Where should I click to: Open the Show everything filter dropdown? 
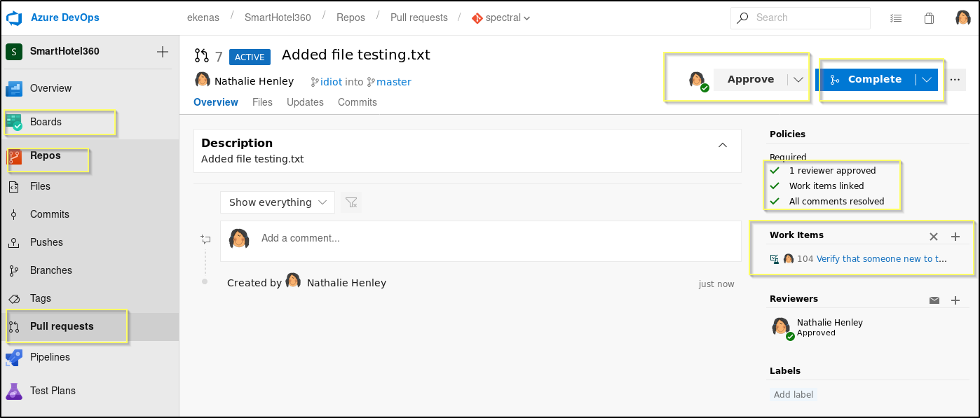[x=278, y=202]
